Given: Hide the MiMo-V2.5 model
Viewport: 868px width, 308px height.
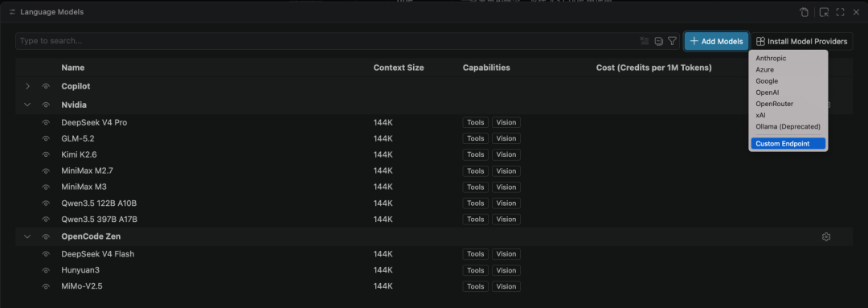Looking at the screenshot, I should 46,286.
